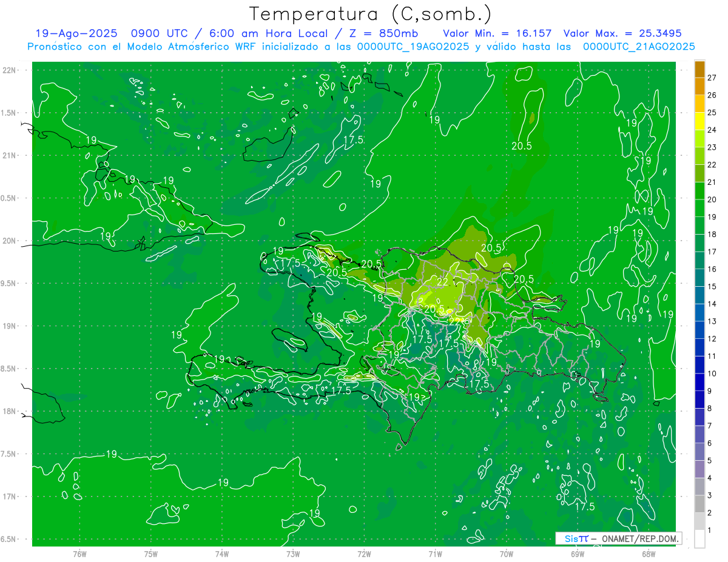This screenshot has height=562, width=728.
Task: Click the topmost brown-orange color scale segment
Action: 699,69
